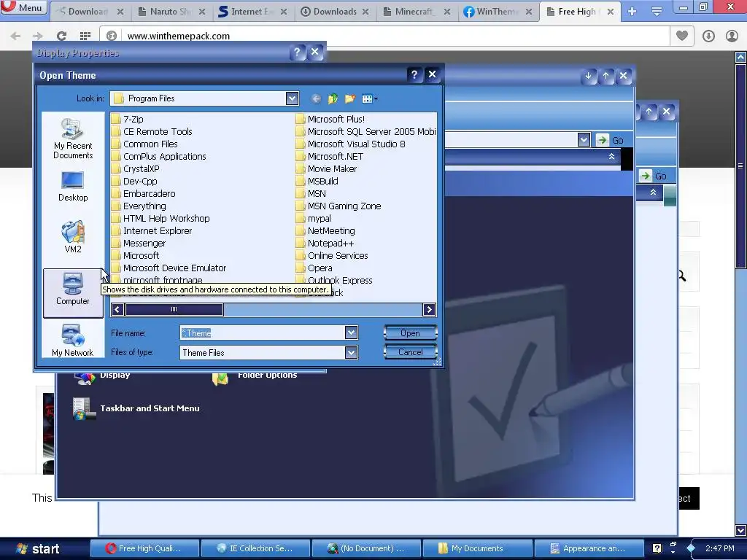
Task: Select the HTML Help Workshop folder
Action: 160,218
